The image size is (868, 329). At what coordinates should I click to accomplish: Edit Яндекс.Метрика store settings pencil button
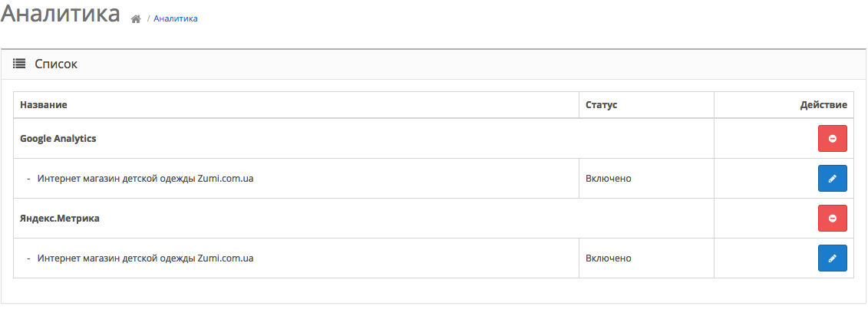click(x=832, y=258)
